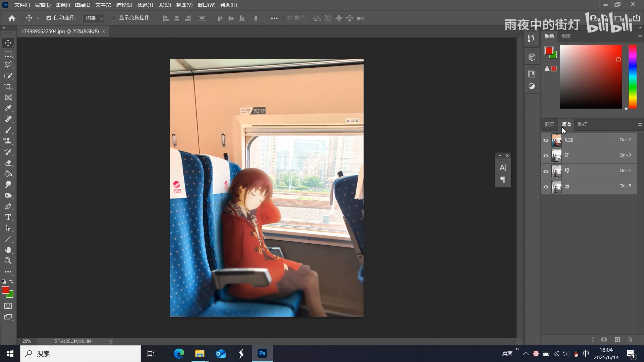The width and height of the screenshot is (644, 362).
Task: Select the Hand tool
Action: [x=8, y=250]
